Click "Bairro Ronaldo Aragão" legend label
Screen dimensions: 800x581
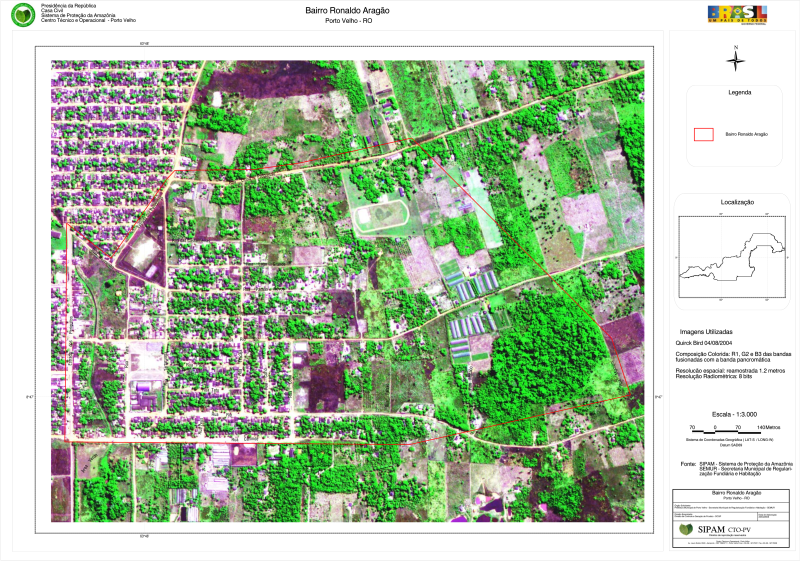pos(746,133)
